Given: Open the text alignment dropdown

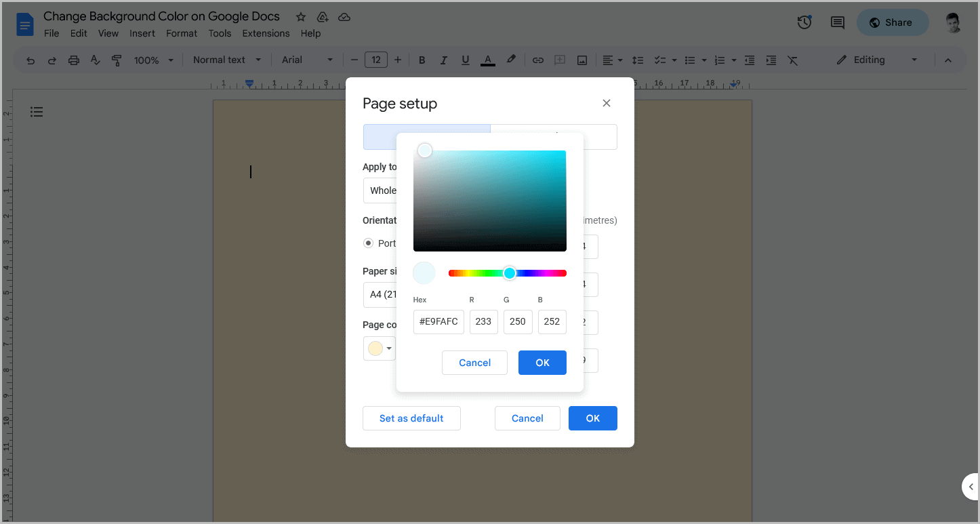Looking at the screenshot, I should pyautogui.click(x=612, y=60).
